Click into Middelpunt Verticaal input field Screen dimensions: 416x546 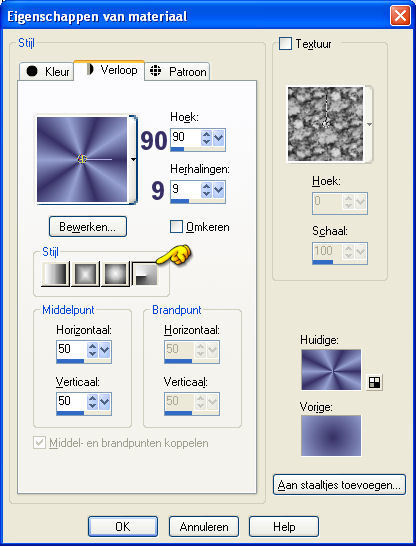pyautogui.click(x=71, y=401)
